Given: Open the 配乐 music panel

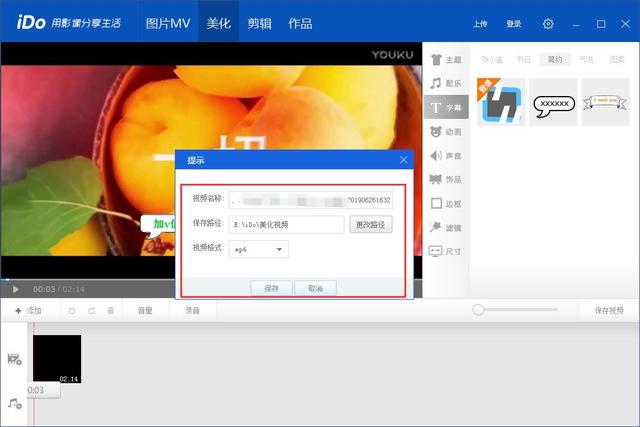Looking at the screenshot, I should pos(445,84).
